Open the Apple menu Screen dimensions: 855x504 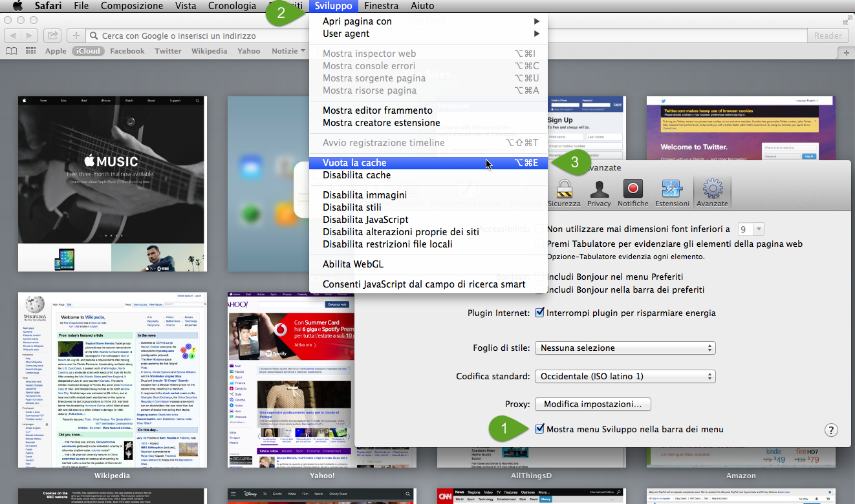(x=17, y=6)
